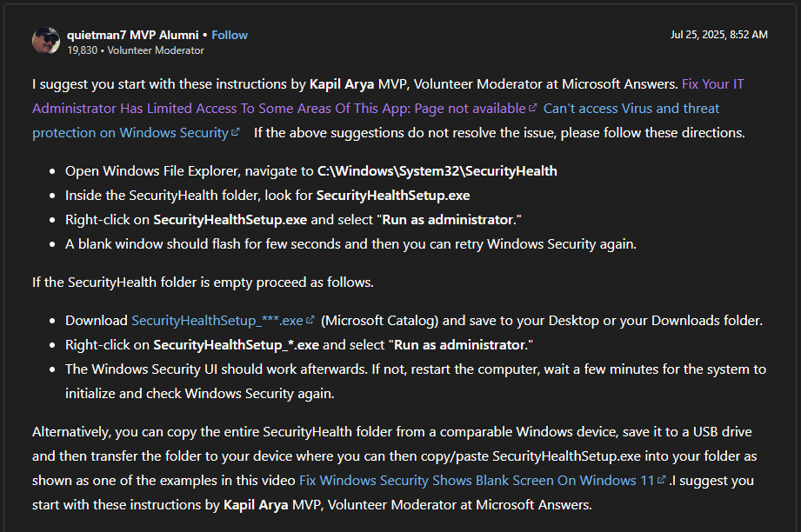
Task: Click the bold path C:\Windows\System32\SecurityHealth
Action: tap(437, 171)
